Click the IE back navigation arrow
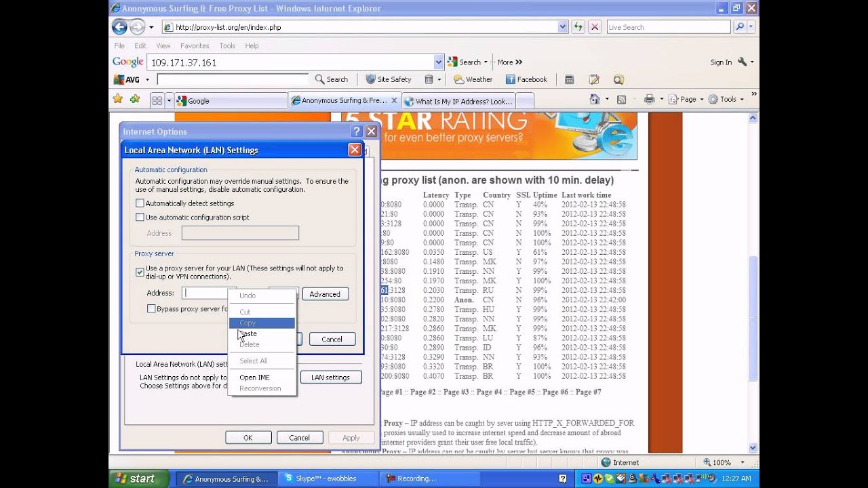The width and height of the screenshot is (868, 488). 119,27
